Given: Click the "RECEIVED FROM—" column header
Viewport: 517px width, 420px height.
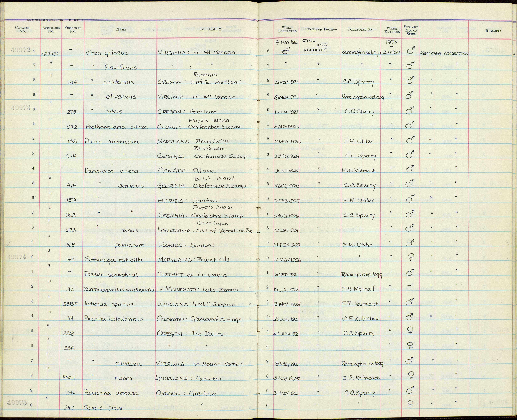Looking at the screenshot, I should coord(320,29).
